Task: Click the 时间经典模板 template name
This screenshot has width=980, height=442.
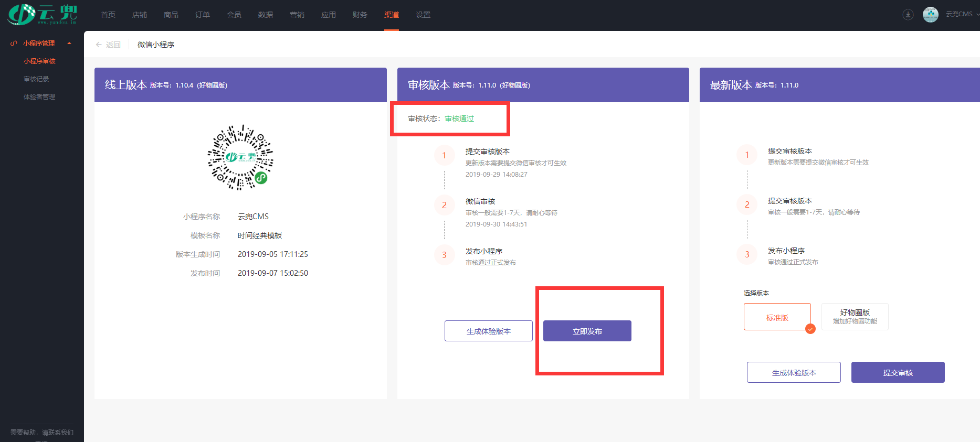Action: pyautogui.click(x=260, y=235)
